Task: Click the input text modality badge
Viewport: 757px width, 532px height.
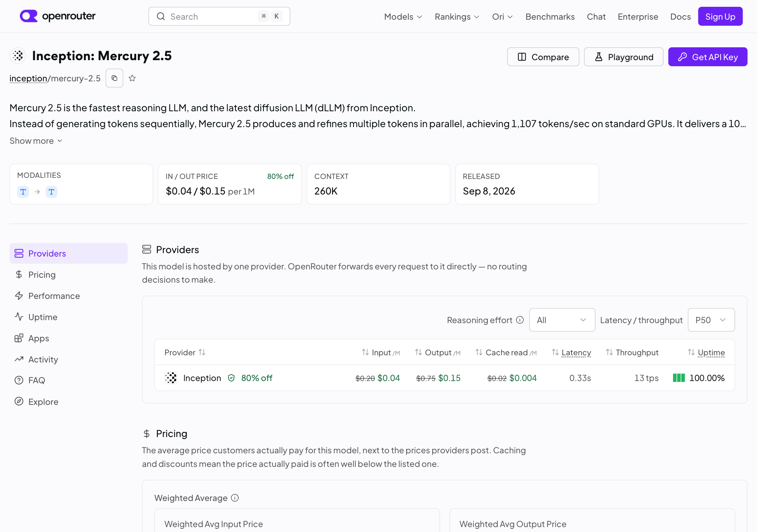Action: point(23,192)
